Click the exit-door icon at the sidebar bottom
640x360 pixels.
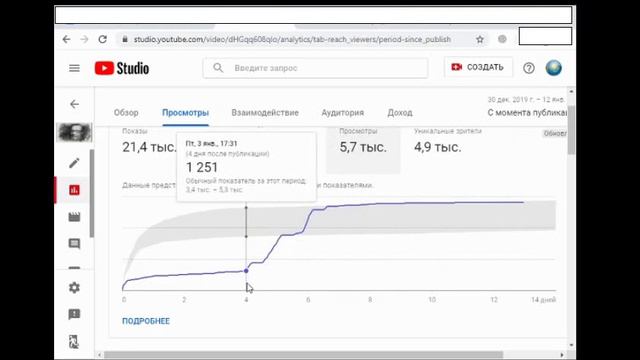point(74,342)
